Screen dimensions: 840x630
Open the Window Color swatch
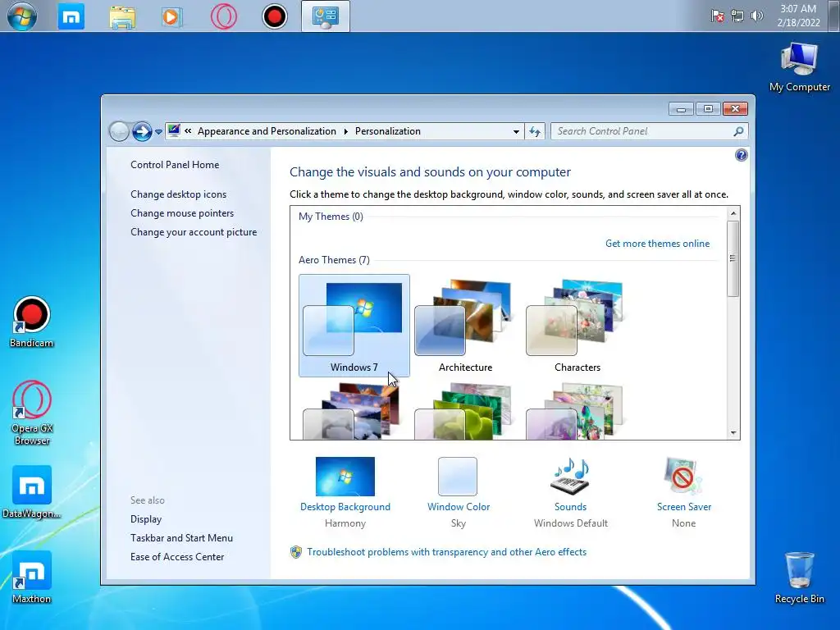(x=458, y=477)
